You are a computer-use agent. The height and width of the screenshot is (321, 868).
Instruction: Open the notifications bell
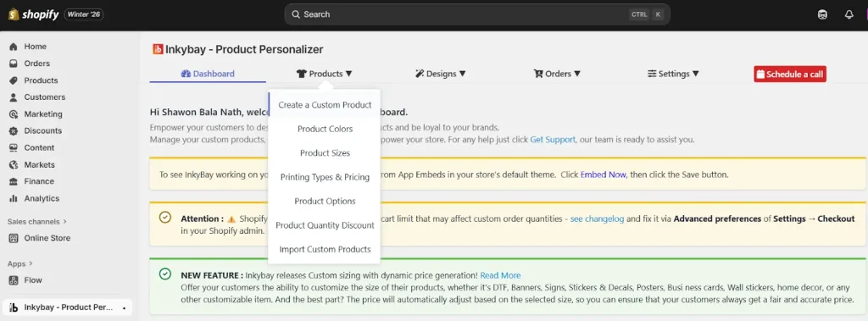pos(849,15)
